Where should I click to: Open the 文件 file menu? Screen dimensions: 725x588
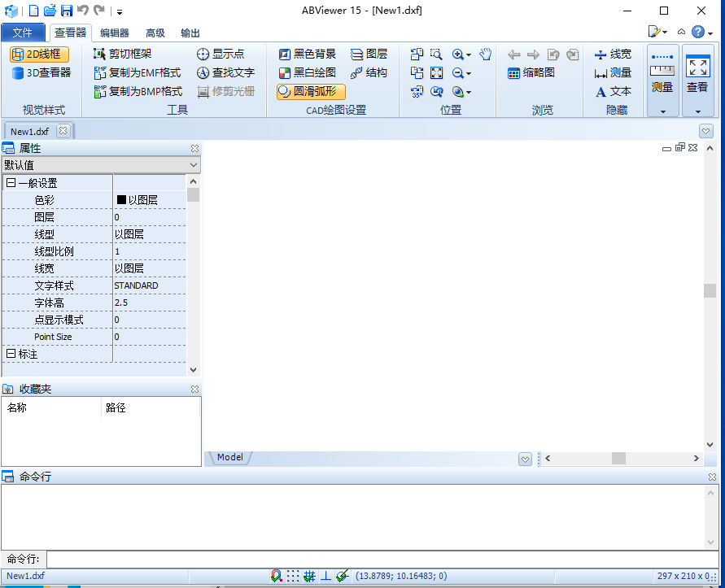pyautogui.click(x=23, y=33)
